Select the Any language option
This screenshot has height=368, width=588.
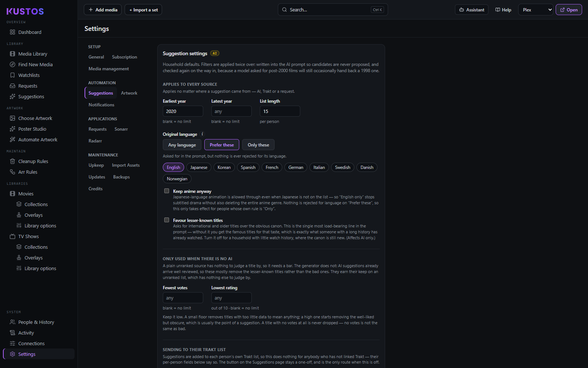182,145
